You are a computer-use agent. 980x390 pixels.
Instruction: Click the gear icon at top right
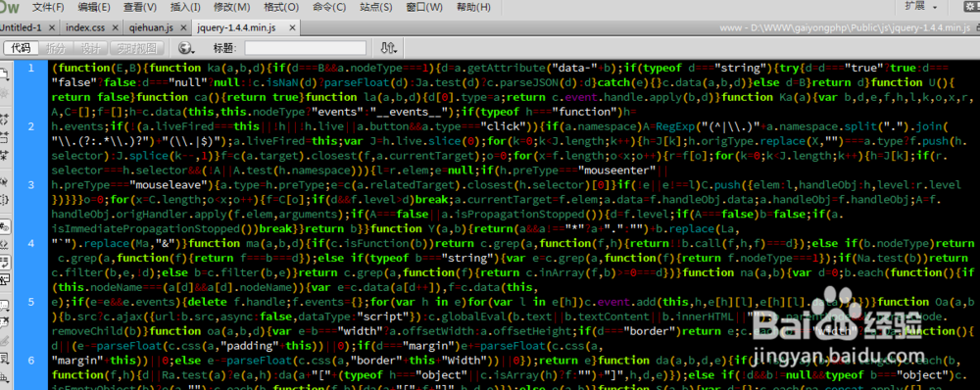point(971,7)
